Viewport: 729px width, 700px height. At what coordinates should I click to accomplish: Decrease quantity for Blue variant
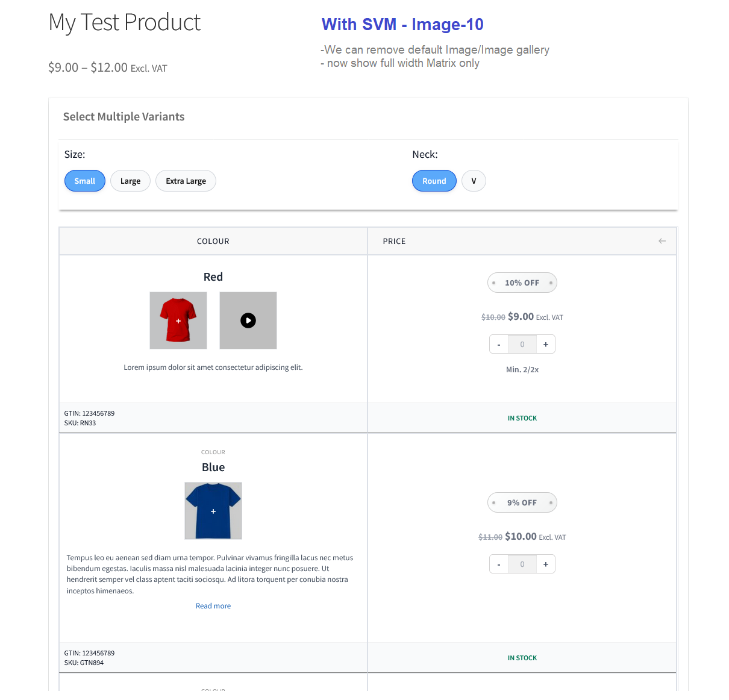point(499,564)
